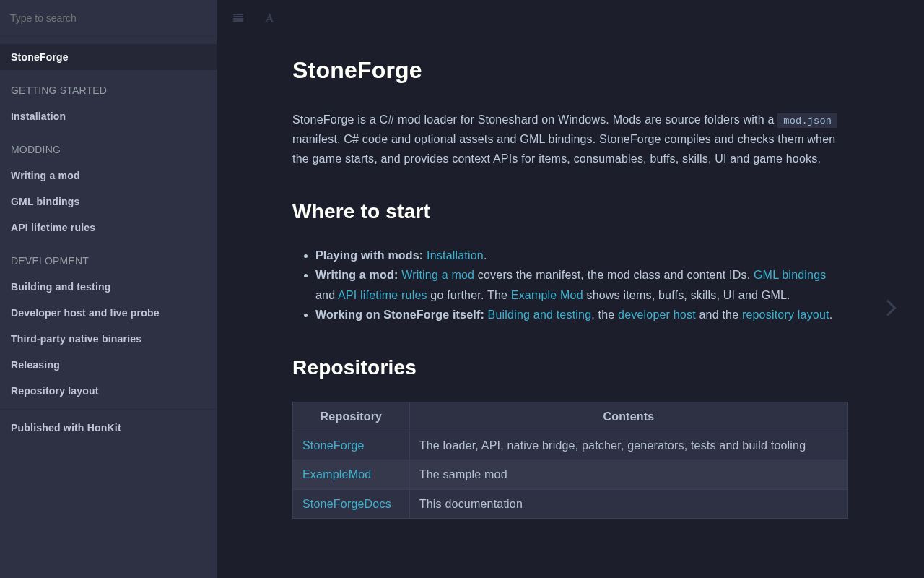Open the StoneForge repository table link
This screenshot has height=578, width=924.
(333, 446)
